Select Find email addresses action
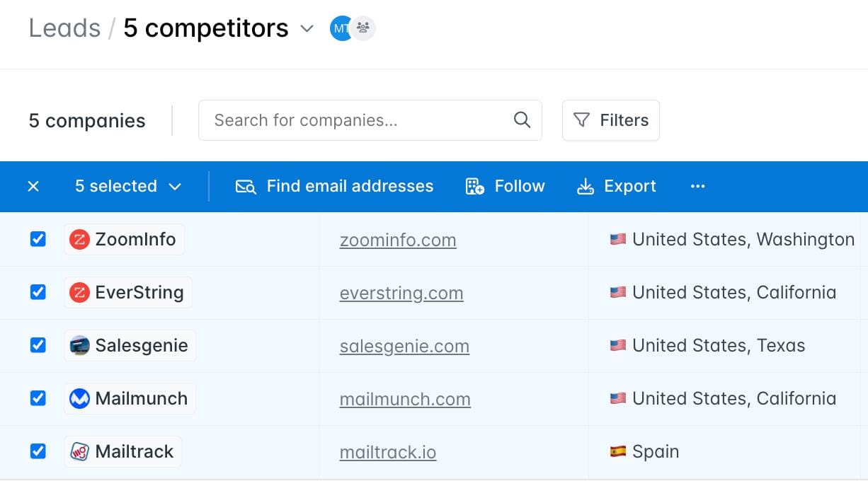Screen dimensions: 868x481 pos(334,186)
